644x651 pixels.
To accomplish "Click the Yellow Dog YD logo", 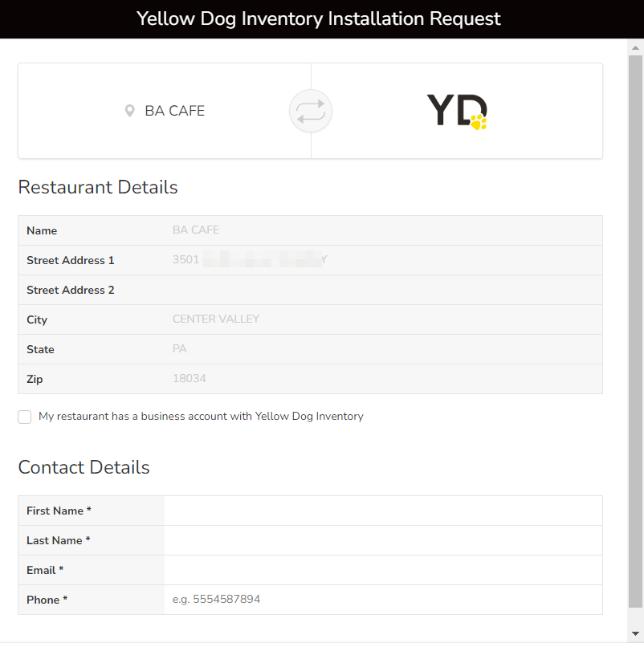I will point(456,111).
